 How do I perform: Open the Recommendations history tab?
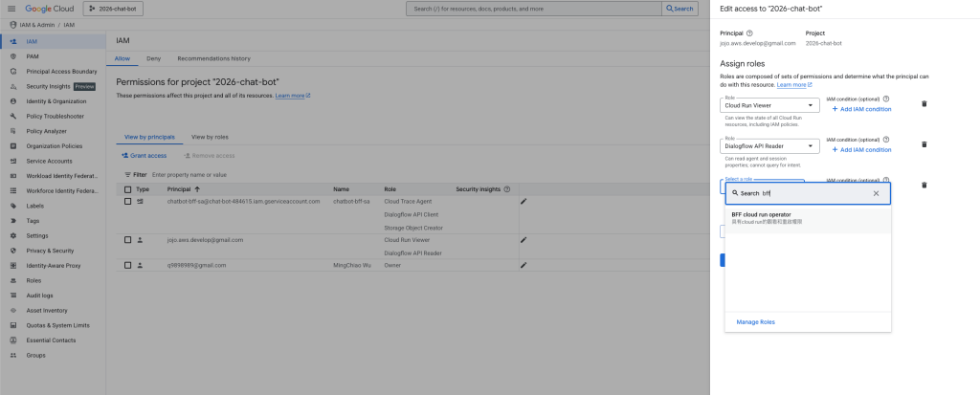(x=213, y=58)
